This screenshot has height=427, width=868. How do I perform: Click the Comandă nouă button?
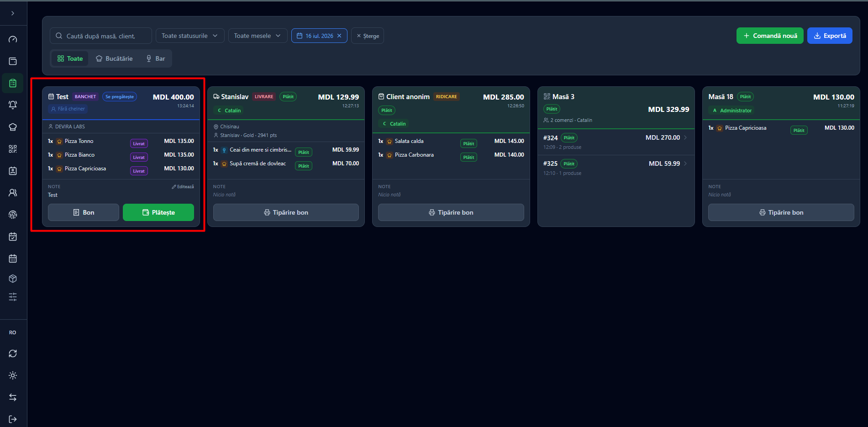pos(770,36)
